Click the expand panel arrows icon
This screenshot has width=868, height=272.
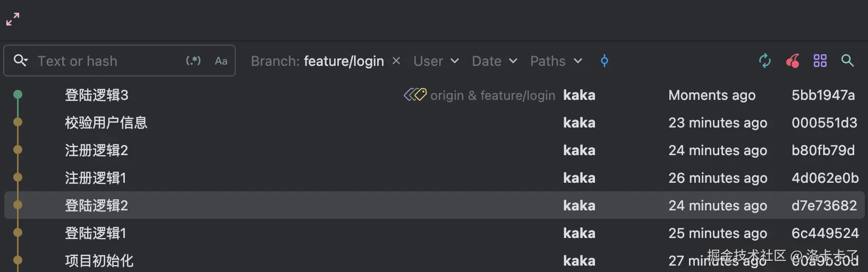[13, 19]
